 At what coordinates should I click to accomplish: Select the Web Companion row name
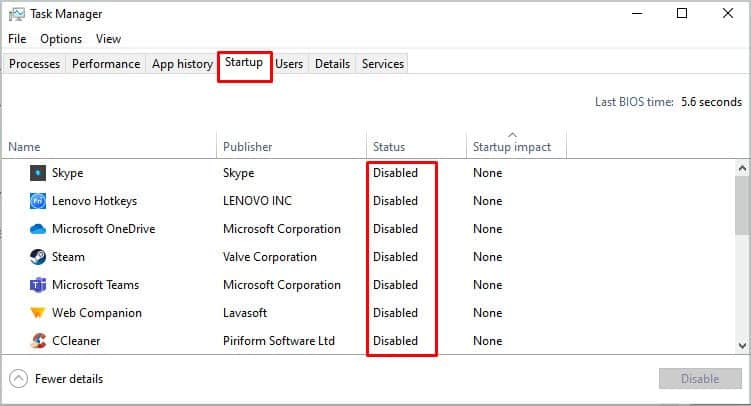tap(97, 313)
